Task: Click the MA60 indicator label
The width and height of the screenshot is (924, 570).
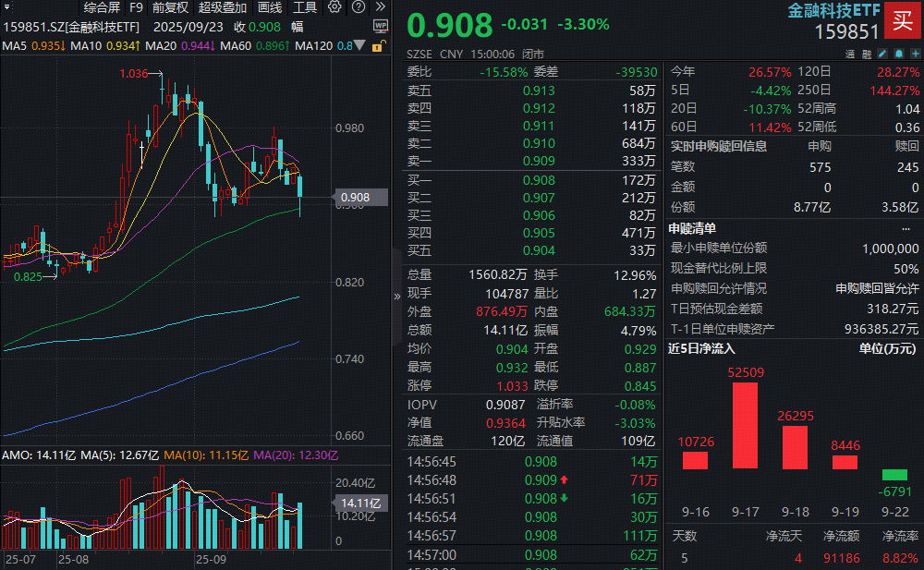Action: coord(236,46)
